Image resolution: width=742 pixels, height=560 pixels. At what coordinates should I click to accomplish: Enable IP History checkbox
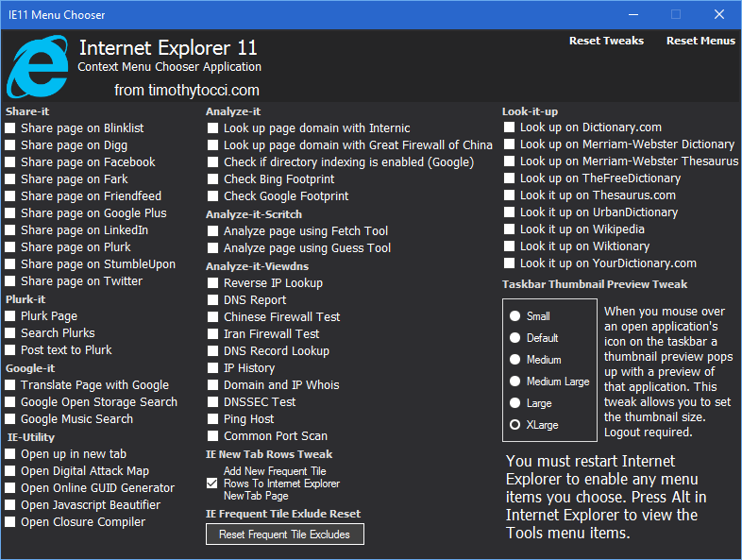click(x=213, y=368)
